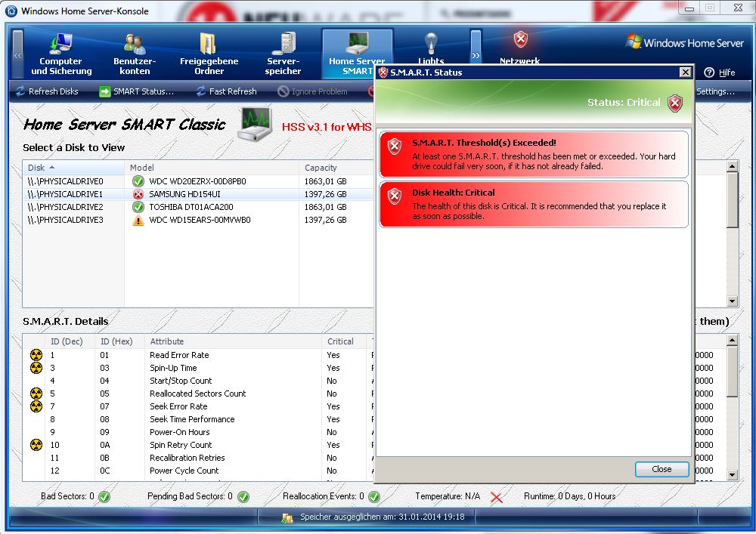Click Attribute column header

pos(234,341)
